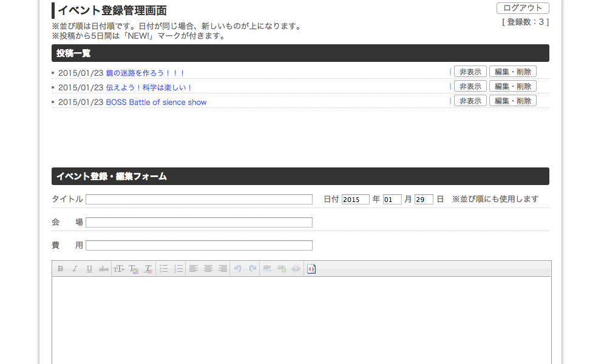Image resolution: width=604 pixels, height=364 pixels.
Task: Insert a numbered list
Action: point(178,269)
